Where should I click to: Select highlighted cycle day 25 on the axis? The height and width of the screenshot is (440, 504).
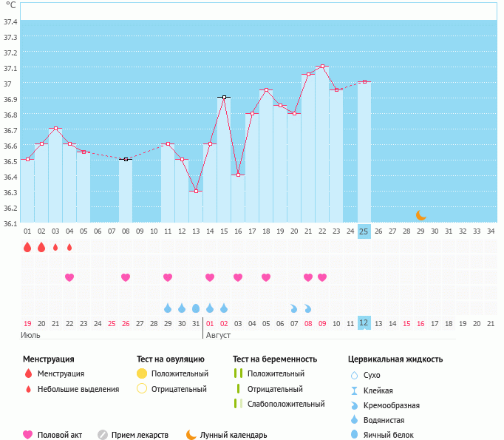tap(364, 231)
